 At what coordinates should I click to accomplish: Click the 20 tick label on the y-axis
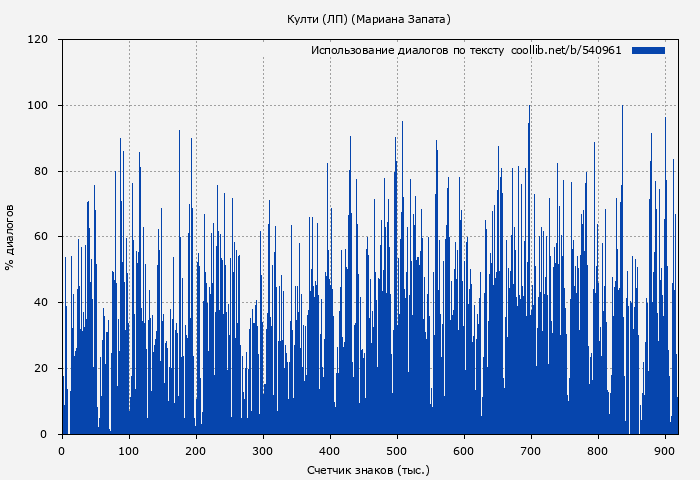pos(41,369)
